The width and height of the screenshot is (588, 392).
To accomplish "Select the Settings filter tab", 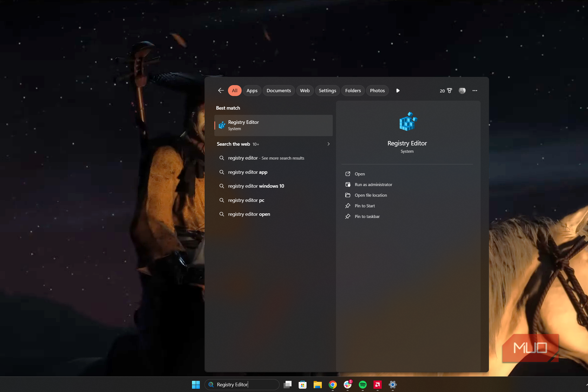I will (327, 91).
